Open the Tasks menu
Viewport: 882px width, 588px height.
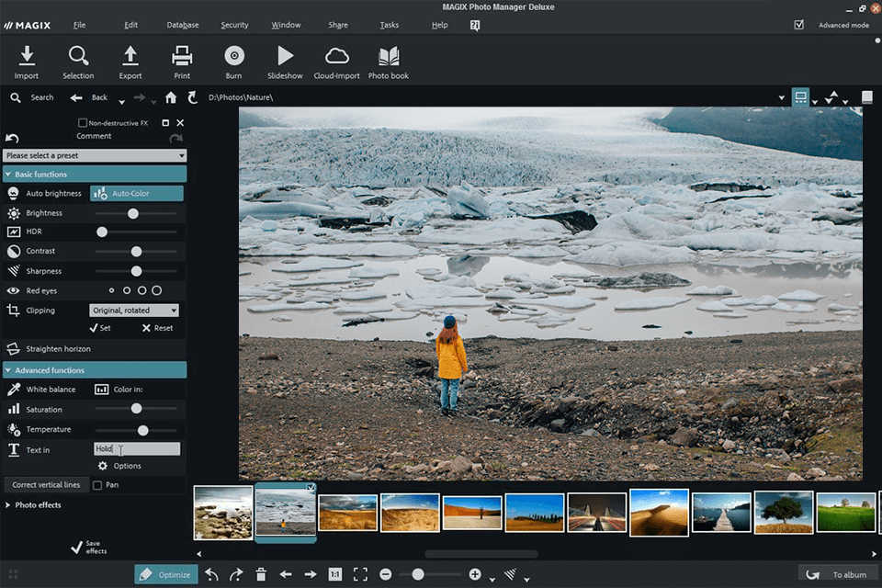coord(390,25)
